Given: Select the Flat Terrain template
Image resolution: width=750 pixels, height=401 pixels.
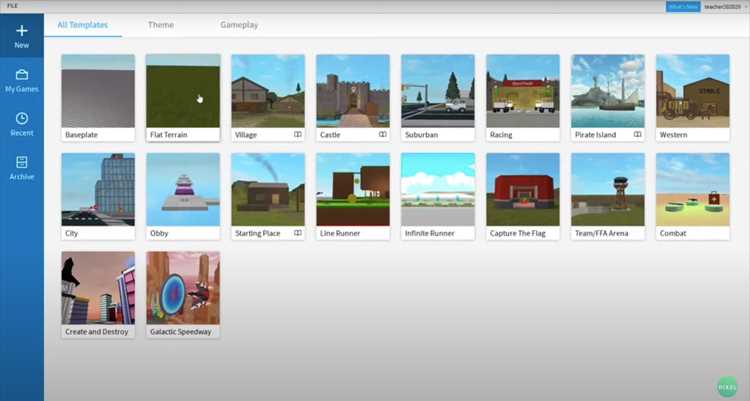Looking at the screenshot, I should 183,91.
